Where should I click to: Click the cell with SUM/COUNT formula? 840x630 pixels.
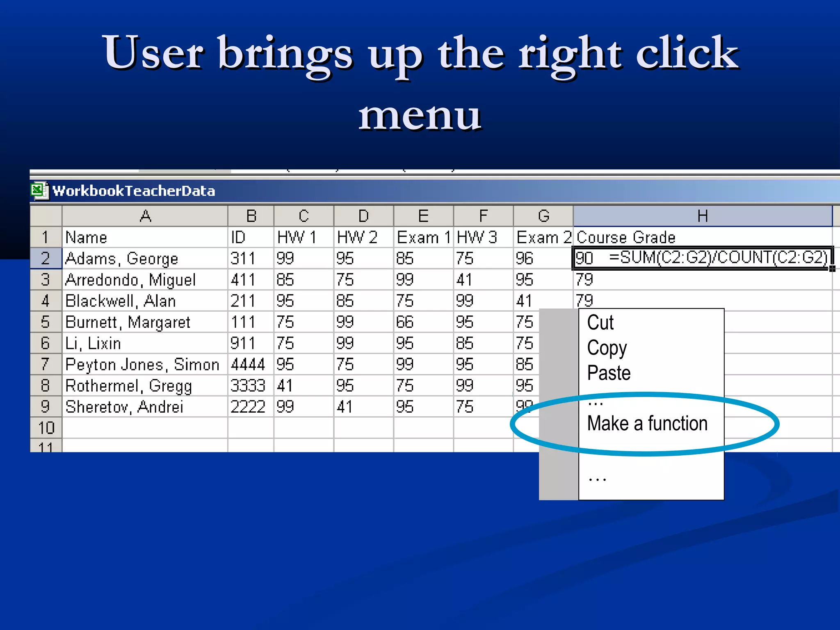pyautogui.click(x=703, y=258)
